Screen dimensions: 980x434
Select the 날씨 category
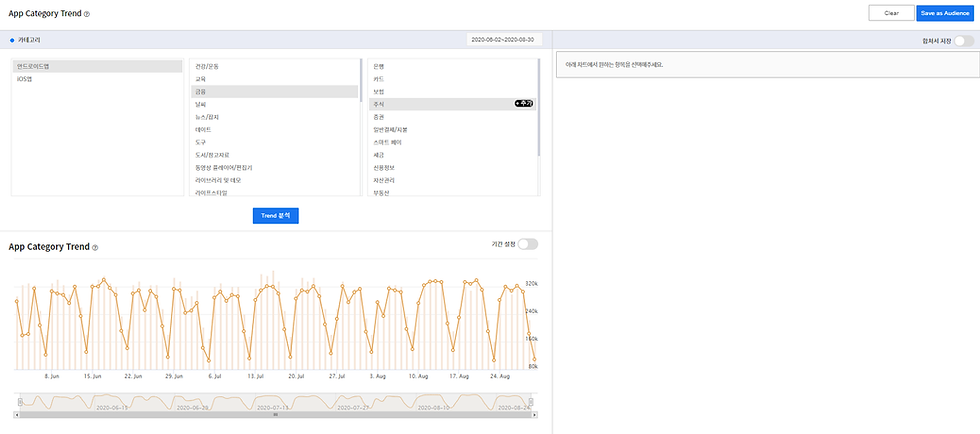click(x=275, y=104)
